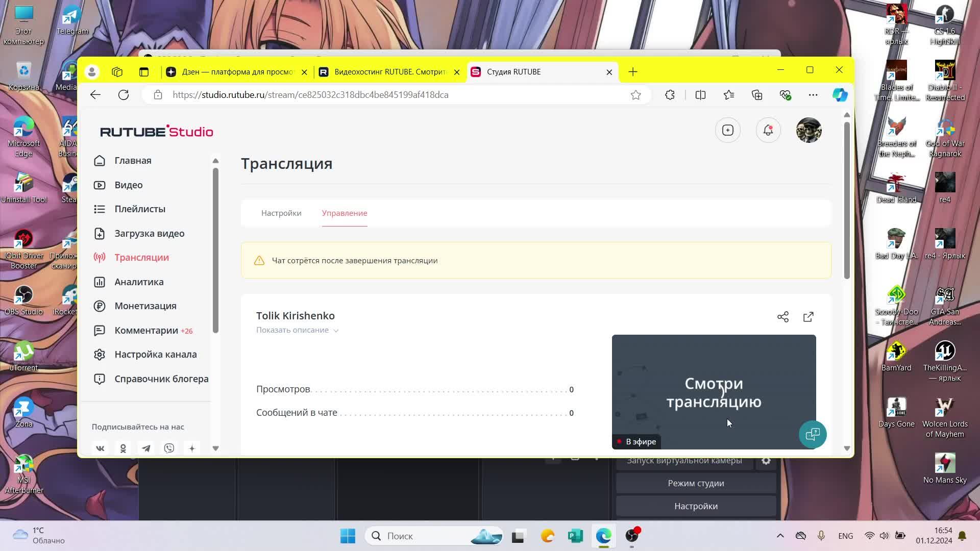Close the Дзен tab
980x551 pixels.
click(304, 72)
